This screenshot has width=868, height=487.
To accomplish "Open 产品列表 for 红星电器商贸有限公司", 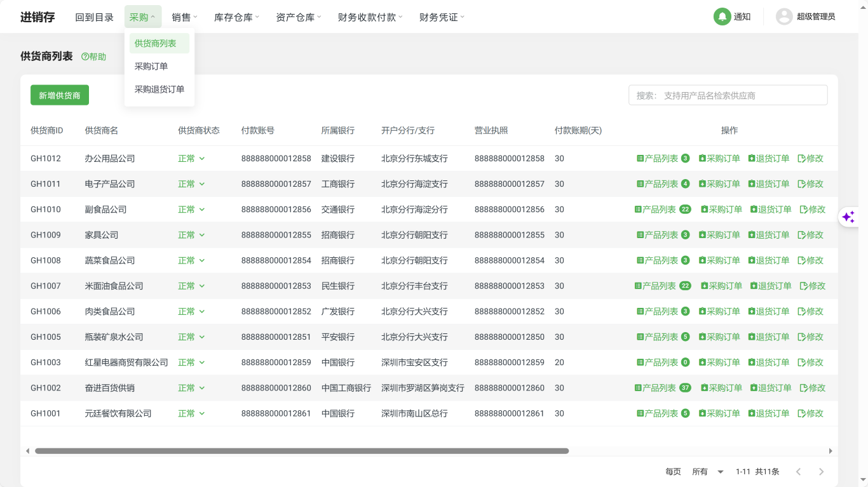I will (663, 362).
